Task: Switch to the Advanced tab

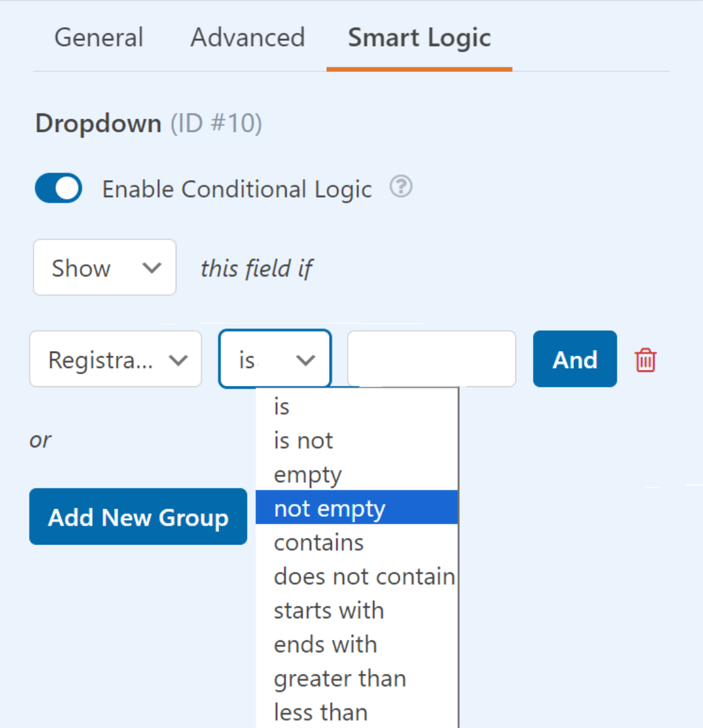Action: pos(248,38)
